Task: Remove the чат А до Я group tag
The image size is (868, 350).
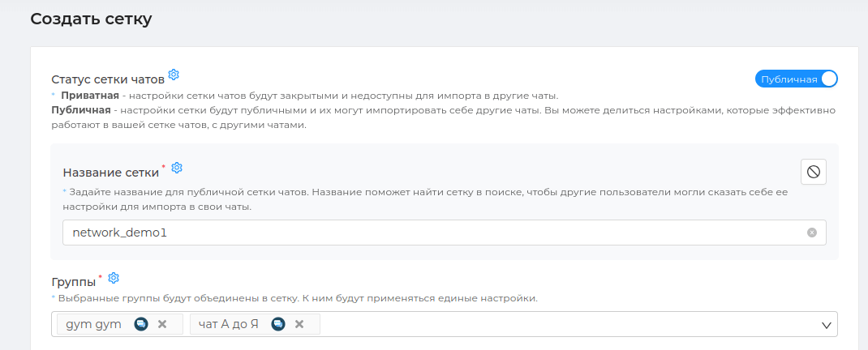Action: 299,324
